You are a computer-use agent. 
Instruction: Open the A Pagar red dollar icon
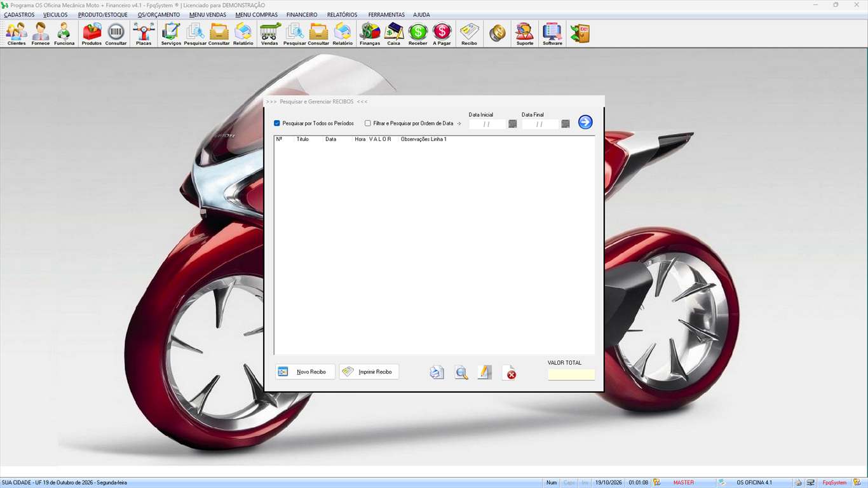[442, 34]
